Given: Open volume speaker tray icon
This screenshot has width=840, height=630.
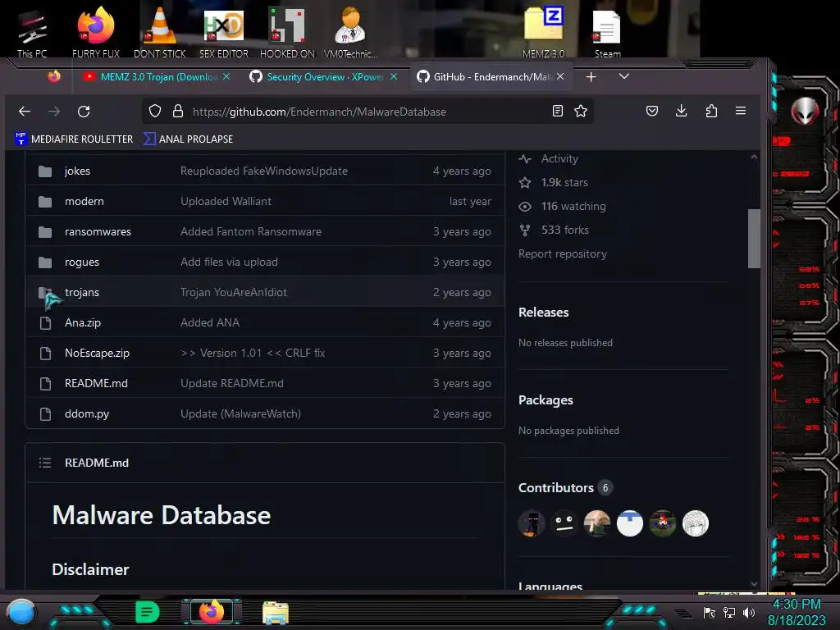Looking at the screenshot, I should click(748, 612).
